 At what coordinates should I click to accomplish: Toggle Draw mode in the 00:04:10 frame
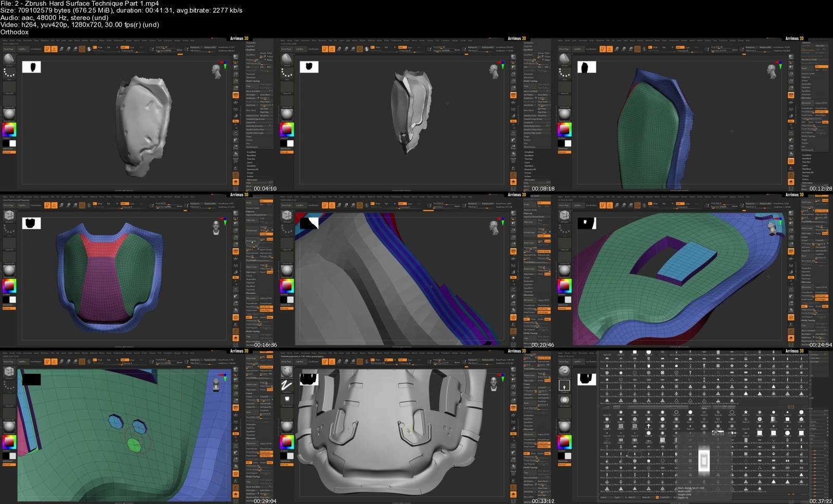pos(54,49)
